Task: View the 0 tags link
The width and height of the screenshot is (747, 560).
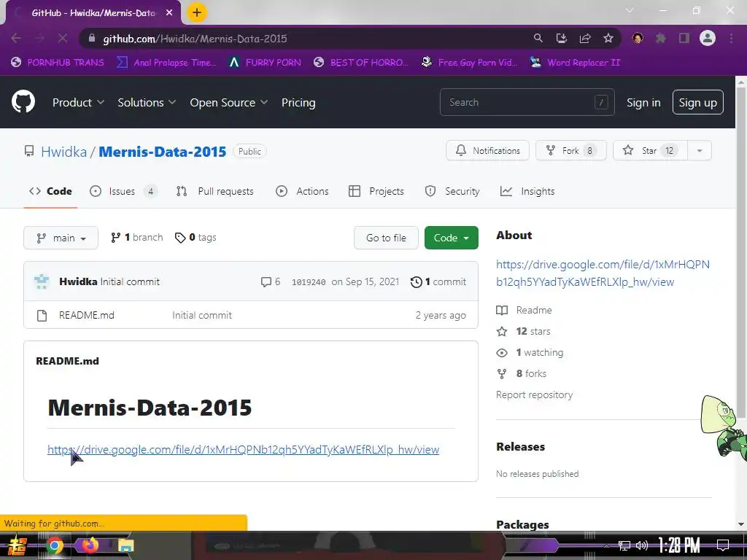Action: (196, 237)
